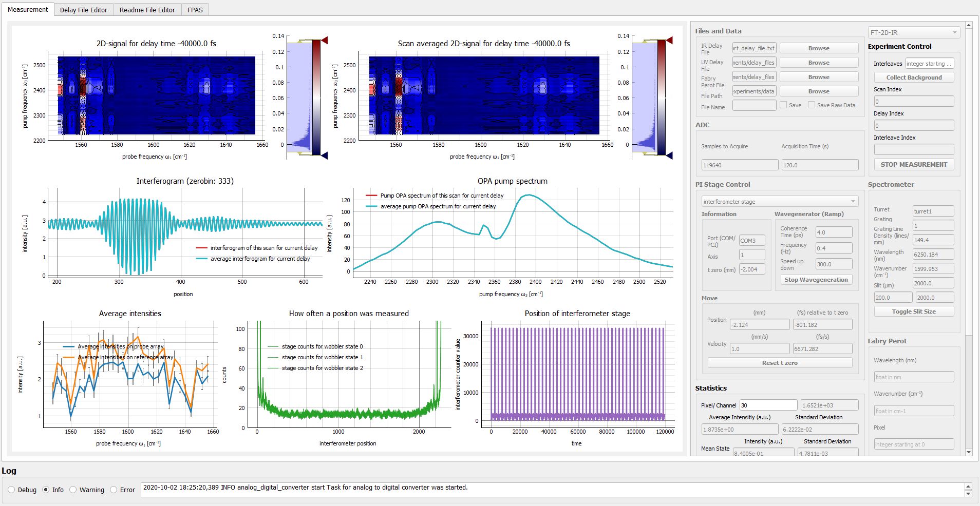Click the spectrometer Wavelength field 6250.184
Viewport: 980px width, 506px height.
pos(933,254)
